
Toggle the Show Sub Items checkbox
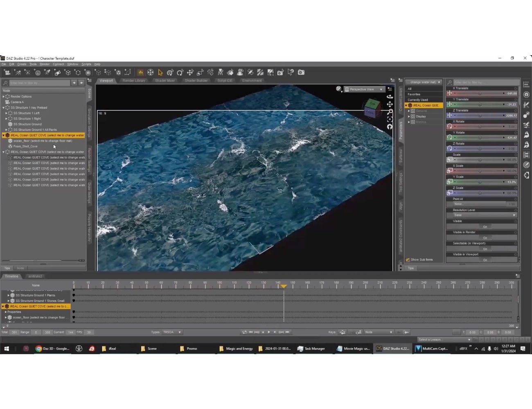point(408,260)
